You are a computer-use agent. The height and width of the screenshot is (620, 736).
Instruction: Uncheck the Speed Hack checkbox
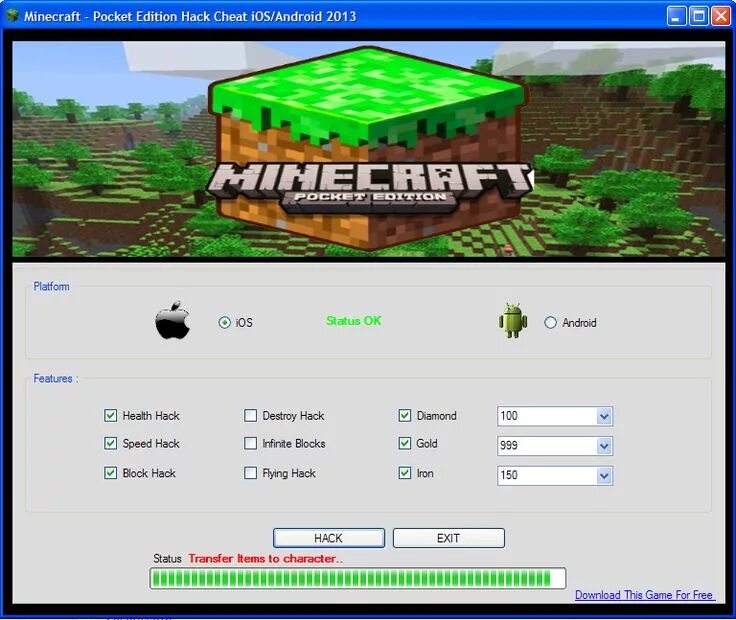(110, 444)
